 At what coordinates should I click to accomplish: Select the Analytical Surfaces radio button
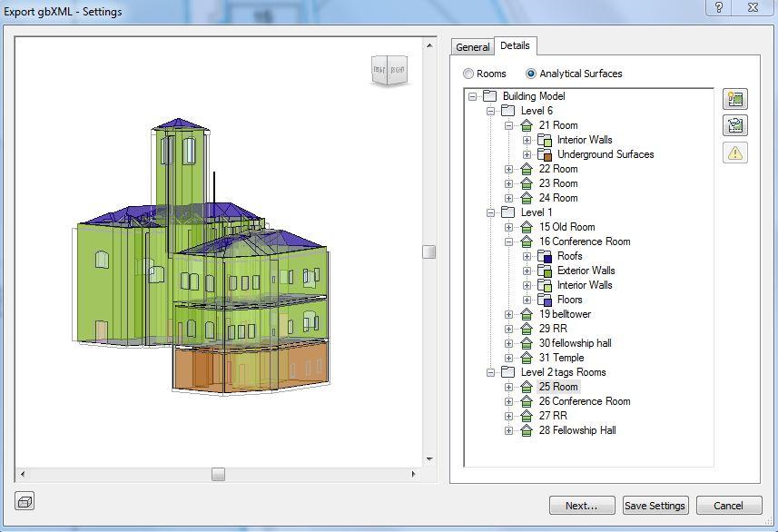(531, 74)
